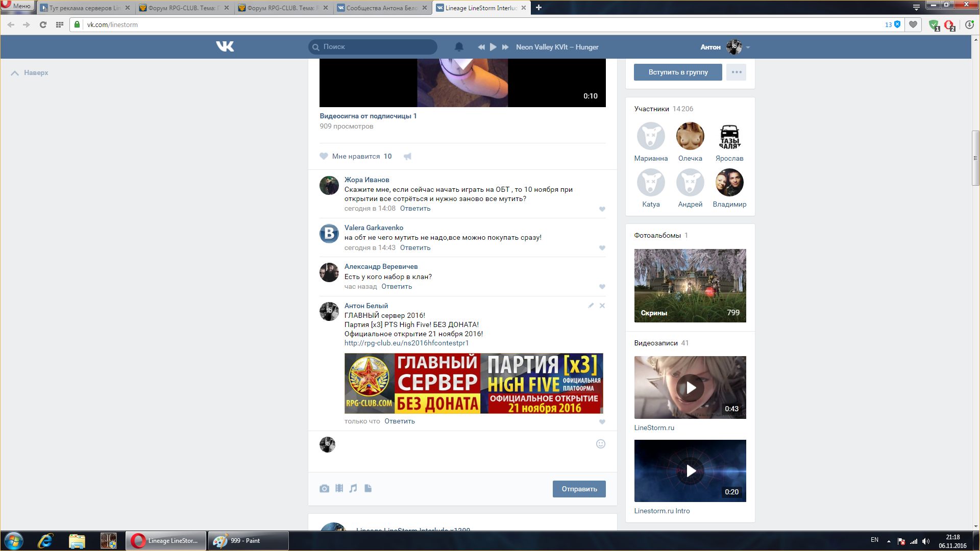Play the music player track
Screen dimensions: 980x551
tap(493, 47)
